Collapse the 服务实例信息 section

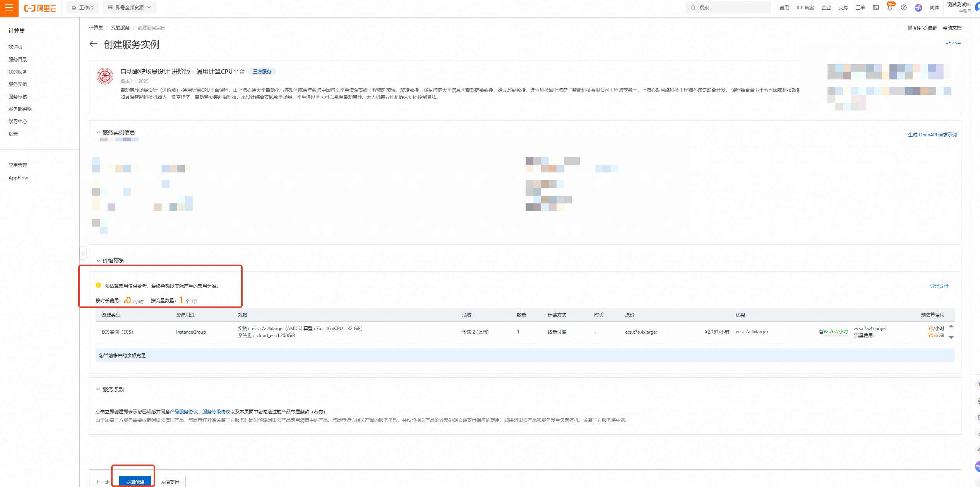pos(98,133)
